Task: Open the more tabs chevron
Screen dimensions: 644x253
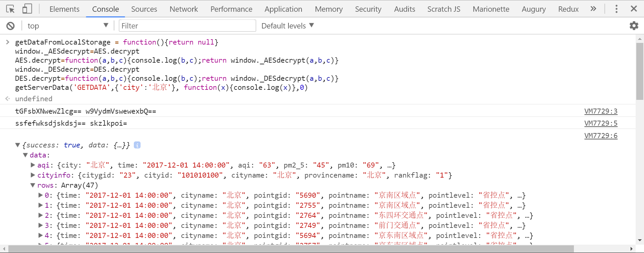Action: [593, 9]
